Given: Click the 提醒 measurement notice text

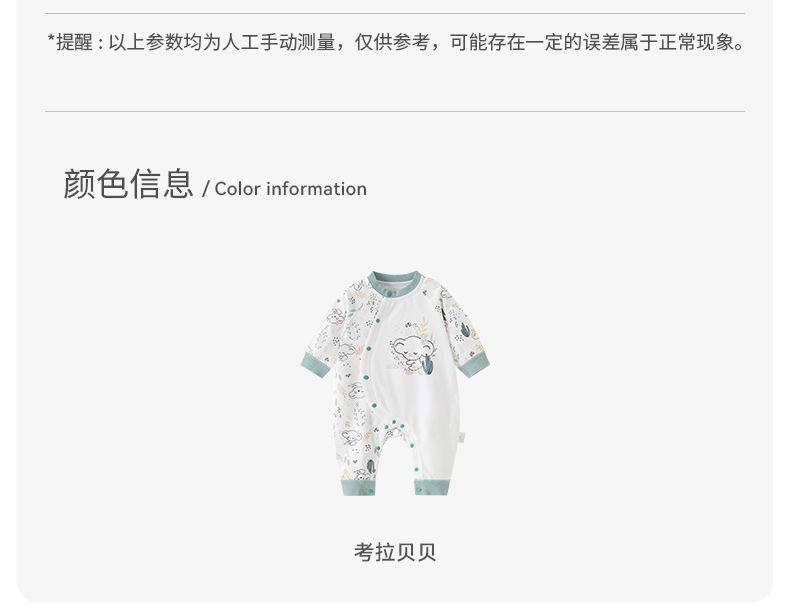Looking at the screenshot, I should tap(396, 42).
